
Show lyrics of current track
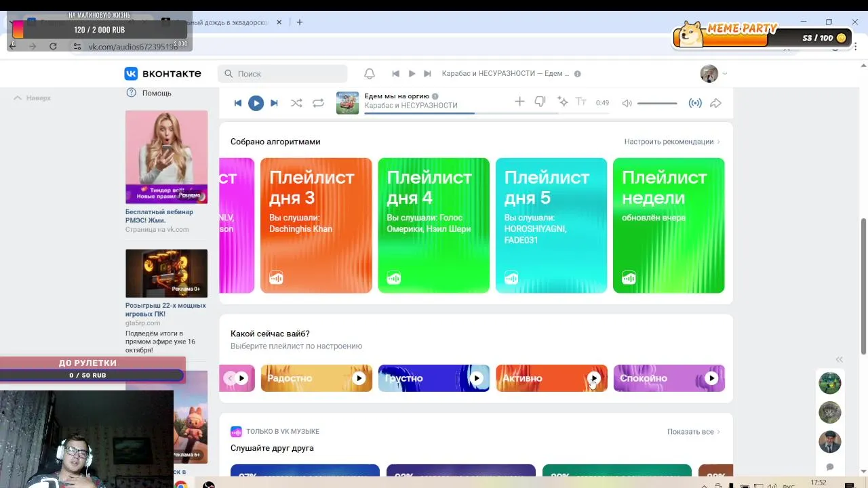coord(581,102)
